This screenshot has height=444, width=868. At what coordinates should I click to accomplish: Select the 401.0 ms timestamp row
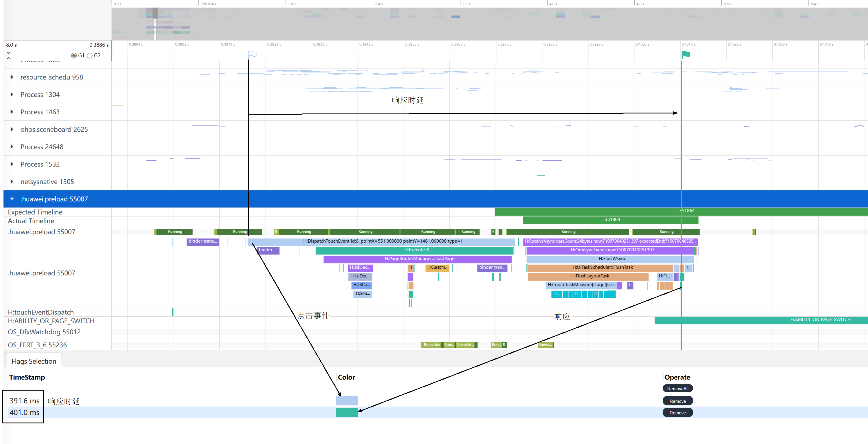24,412
